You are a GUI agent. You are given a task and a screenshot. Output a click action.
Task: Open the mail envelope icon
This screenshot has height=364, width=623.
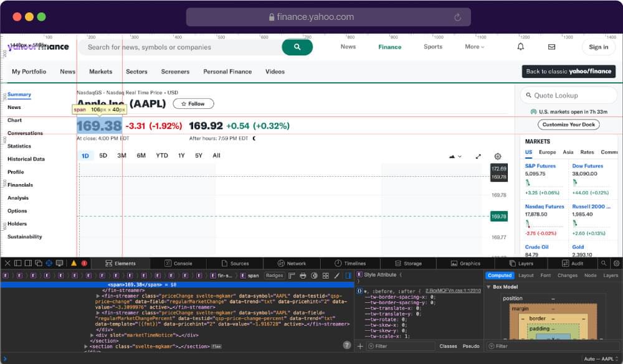pyautogui.click(x=551, y=47)
